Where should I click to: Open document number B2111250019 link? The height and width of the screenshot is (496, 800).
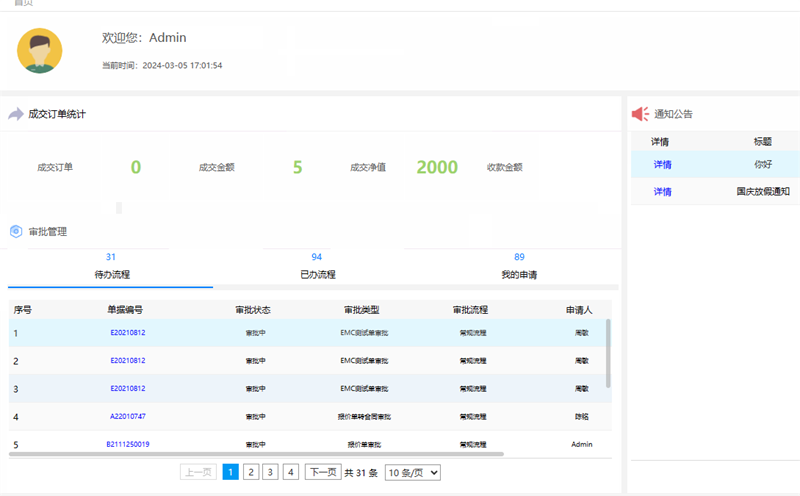[x=127, y=444]
